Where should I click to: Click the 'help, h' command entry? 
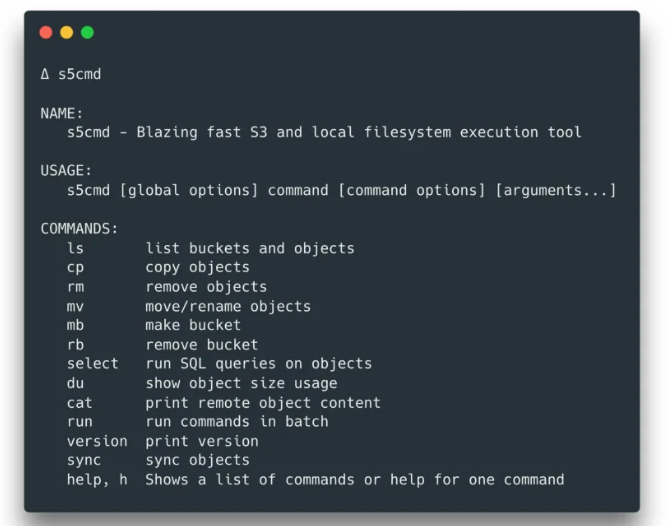click(x=97, y=479)
